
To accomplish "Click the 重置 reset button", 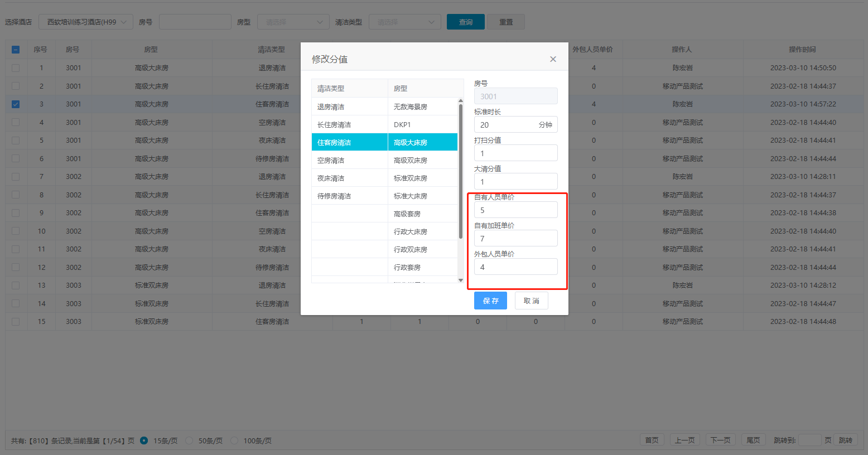I will (506, 22).
